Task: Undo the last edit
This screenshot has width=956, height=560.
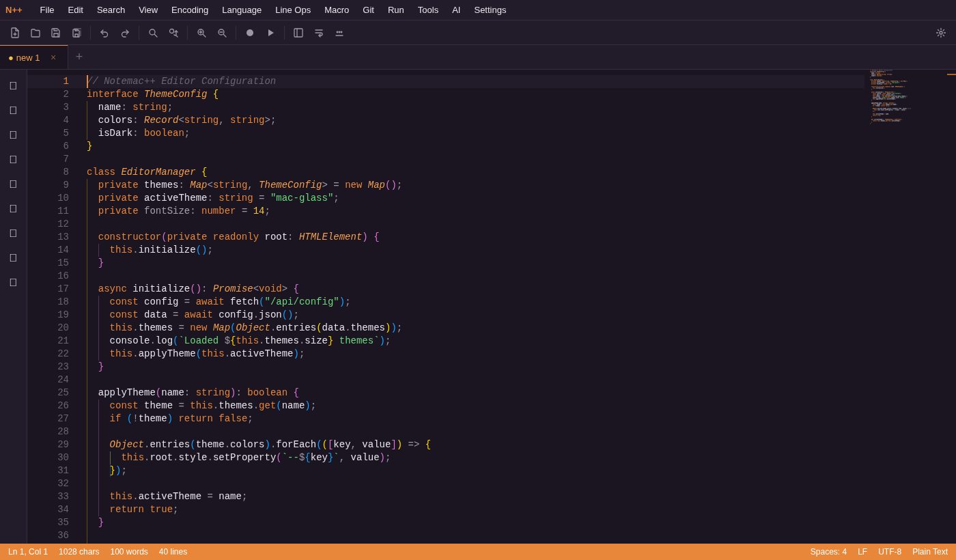Action: point(104,32)
